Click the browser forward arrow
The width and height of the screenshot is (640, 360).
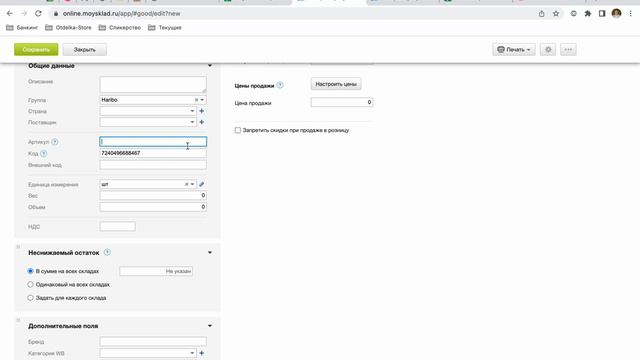click(x=24, y=13)
